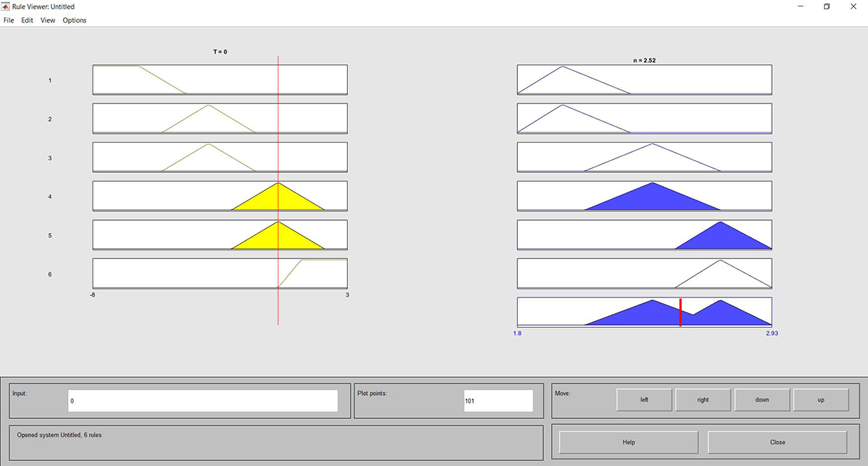Screen dimensions: 868x466
Task: Open the File menu
Action: tap(9, 20)
